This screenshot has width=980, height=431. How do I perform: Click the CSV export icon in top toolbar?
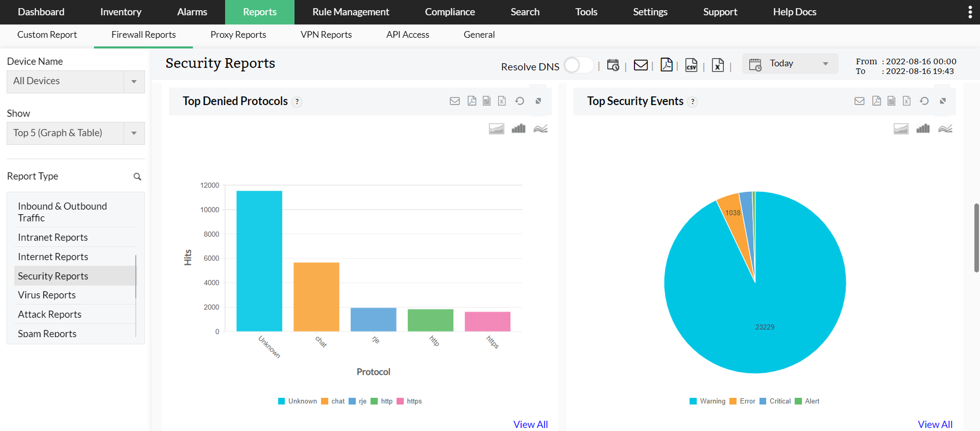(691, 65)
